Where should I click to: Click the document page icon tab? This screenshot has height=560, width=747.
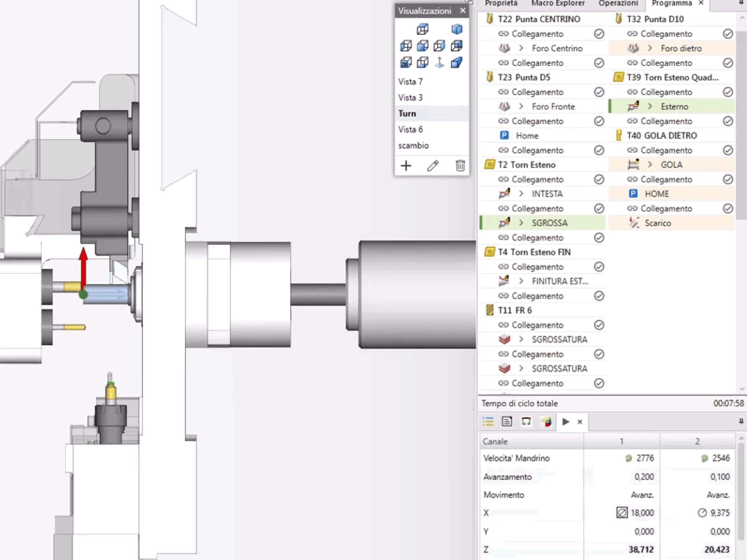tap(507, 421)
